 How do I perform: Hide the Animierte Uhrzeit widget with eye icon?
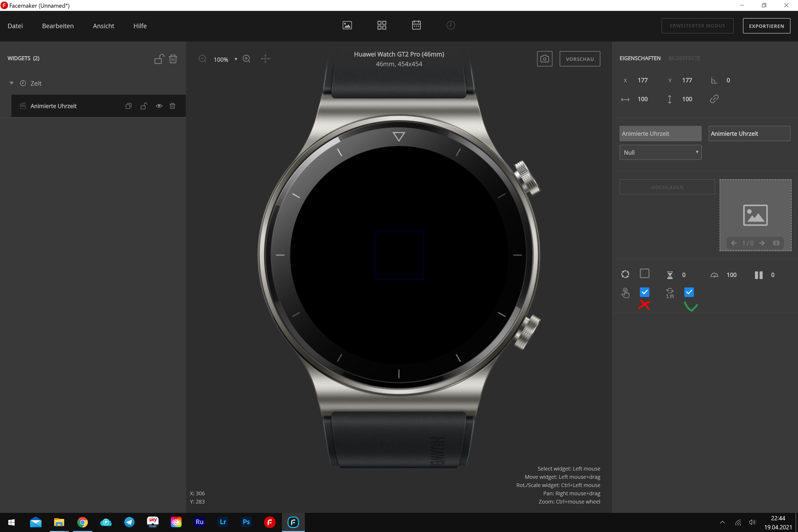pyautogui.click(x=159, y=106)
